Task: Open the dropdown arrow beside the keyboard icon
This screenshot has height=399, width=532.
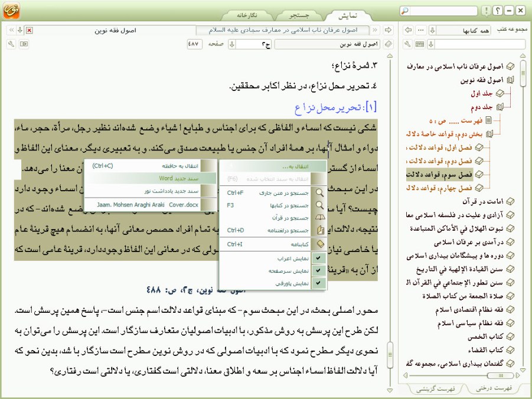Action: coord(431,44)
